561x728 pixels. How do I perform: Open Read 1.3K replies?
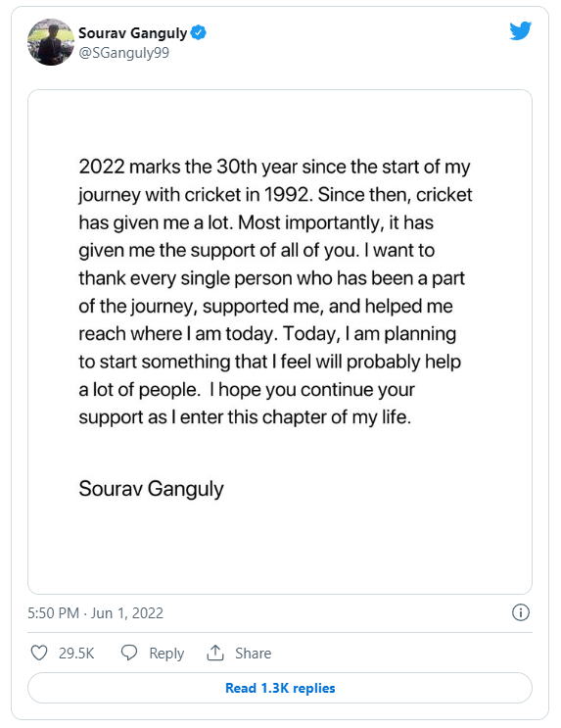[x=280, y=688]
